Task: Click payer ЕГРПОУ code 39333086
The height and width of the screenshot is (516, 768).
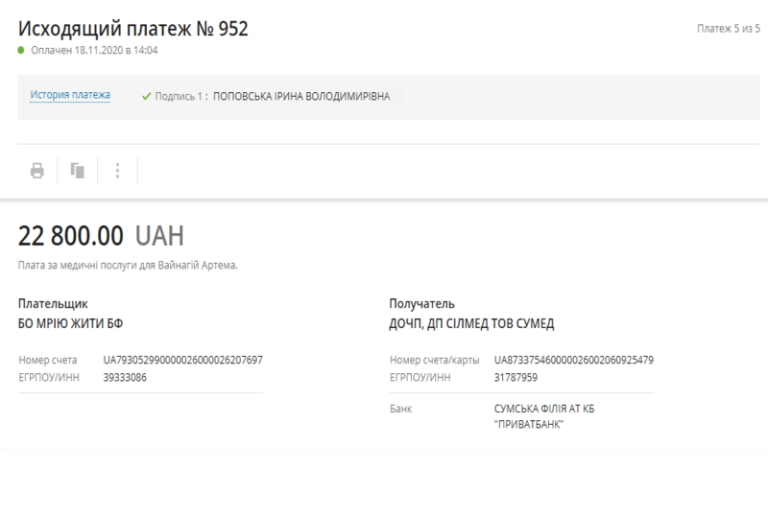Action: coord(125,377)
